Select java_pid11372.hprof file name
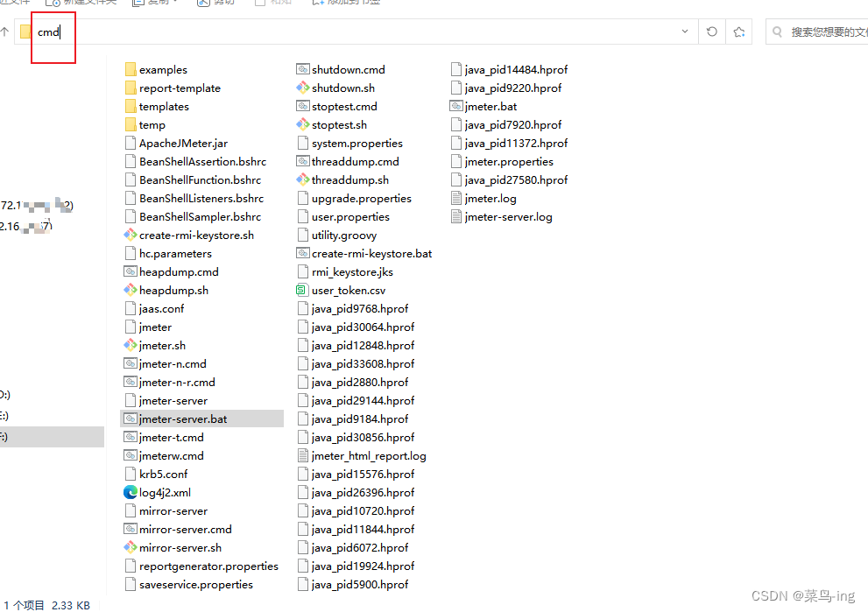868x612 pixels. pos(516,144)
